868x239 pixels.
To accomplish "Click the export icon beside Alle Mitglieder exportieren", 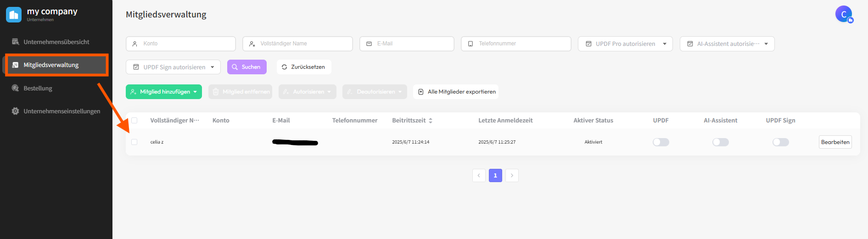I will coord(421,92).
